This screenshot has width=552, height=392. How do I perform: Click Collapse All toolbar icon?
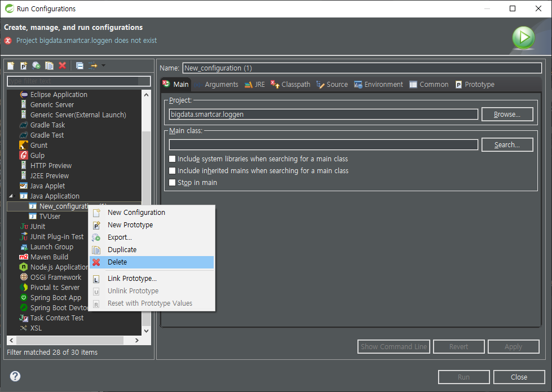(x=80, y=65)
